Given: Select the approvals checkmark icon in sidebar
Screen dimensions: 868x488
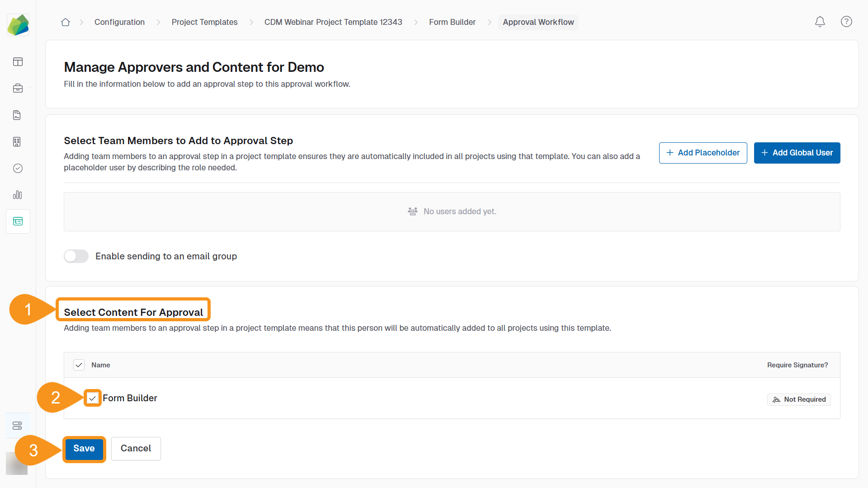Looking at the screenshot, I should (18, 168).
